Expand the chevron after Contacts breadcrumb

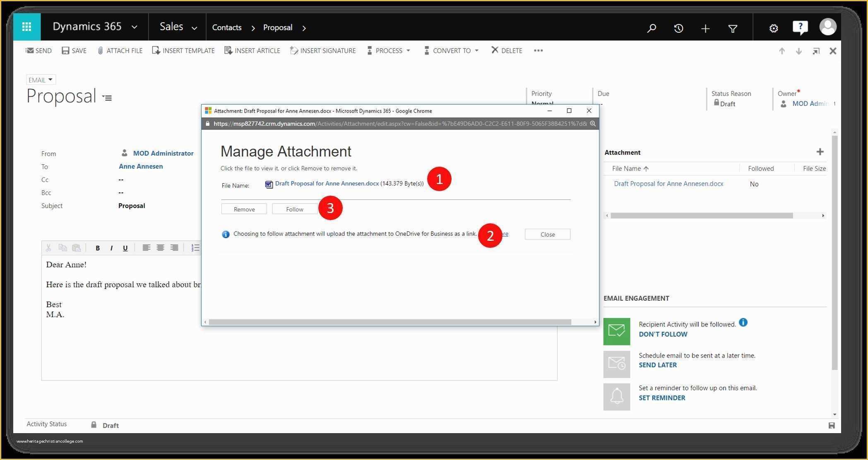[x=253, y=28]
